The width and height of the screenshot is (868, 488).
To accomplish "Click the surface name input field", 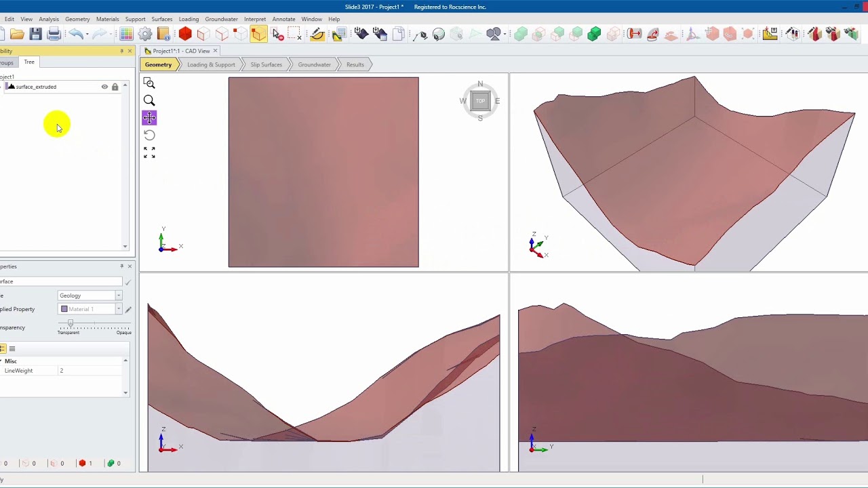I will 61,281.
